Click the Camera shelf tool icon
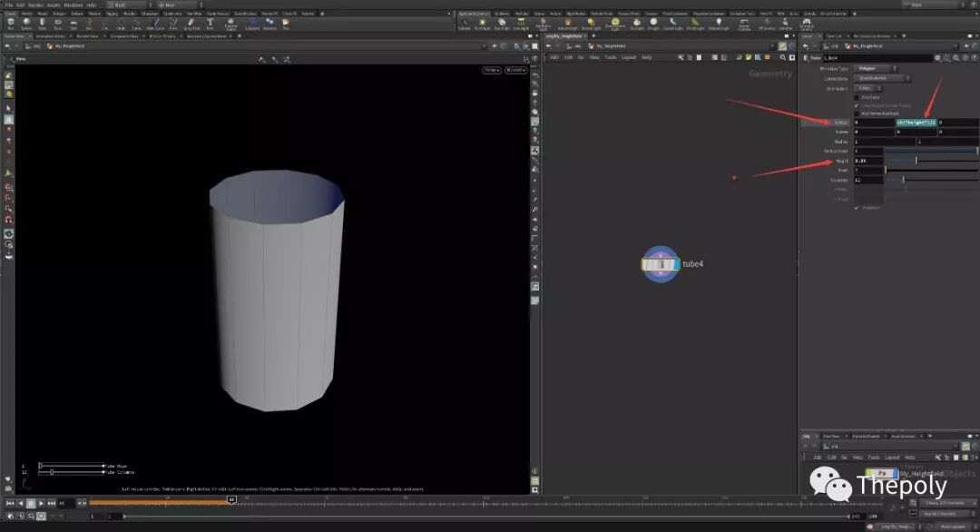Image resolution: width=980 pixels, height=532 pixels. (464, 24)
